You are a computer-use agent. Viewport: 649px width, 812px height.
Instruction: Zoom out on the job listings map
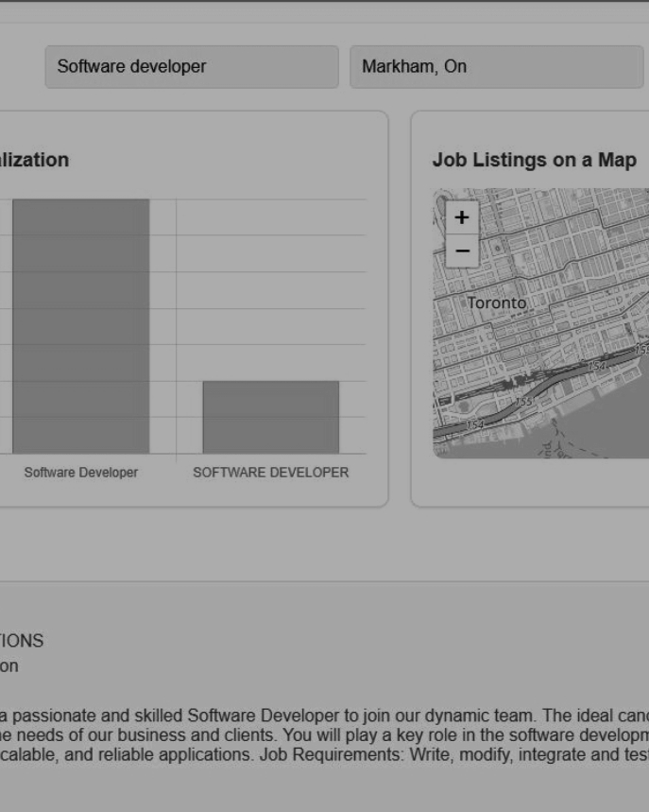pos(461,251)
